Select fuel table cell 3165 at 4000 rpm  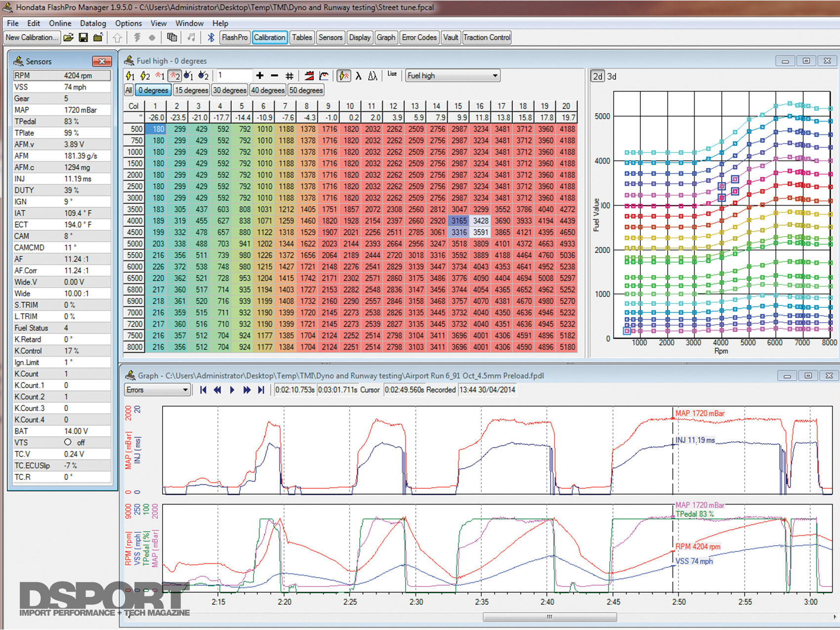pyautogui.click(x=459, y=221)
